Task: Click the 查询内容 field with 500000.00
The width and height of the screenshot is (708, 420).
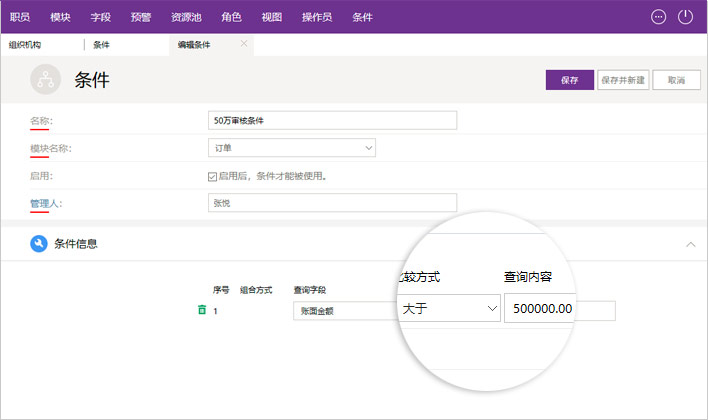Action: tap(543, 309)
